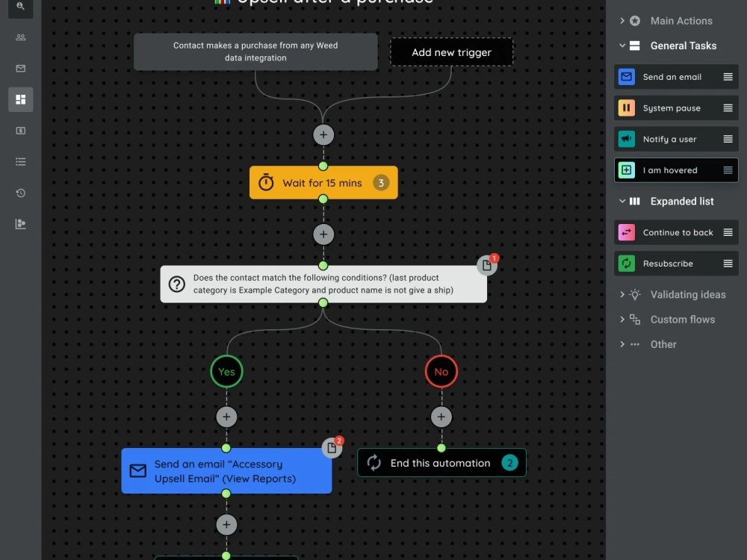Viewport: 747px width, 560px height.
Task: Click Add new trigger button
Action: [452, 52]
